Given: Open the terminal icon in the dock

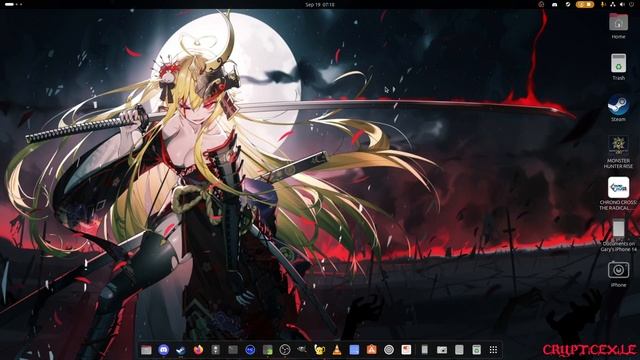Looking at the screenshot, I should 233,350.
